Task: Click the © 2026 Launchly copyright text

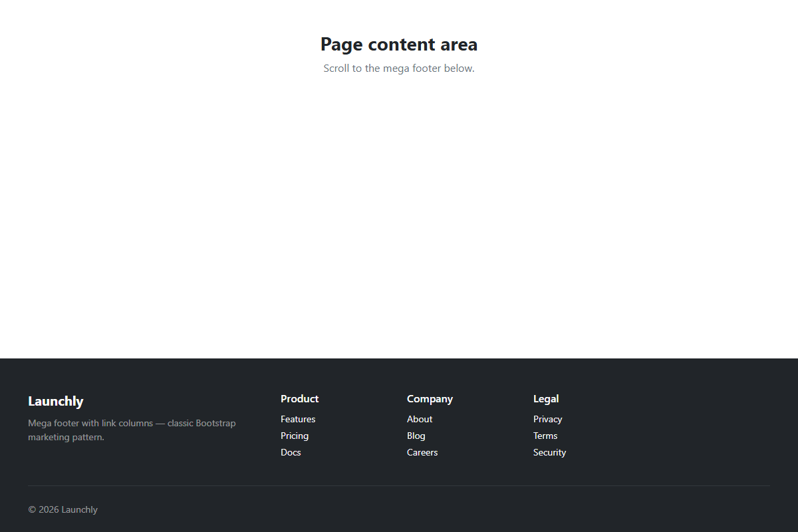Action: [x=63, y=509]
